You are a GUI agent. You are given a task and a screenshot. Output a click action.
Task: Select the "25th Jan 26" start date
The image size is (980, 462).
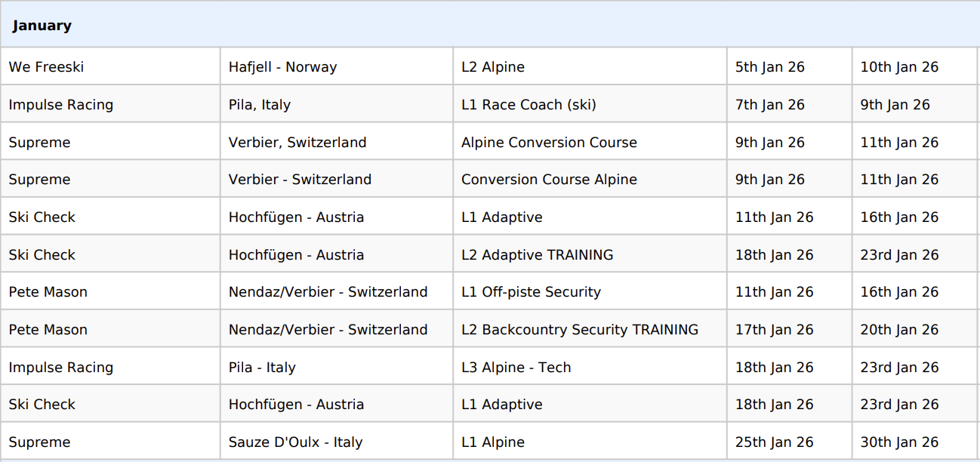(x=774, y=442)
